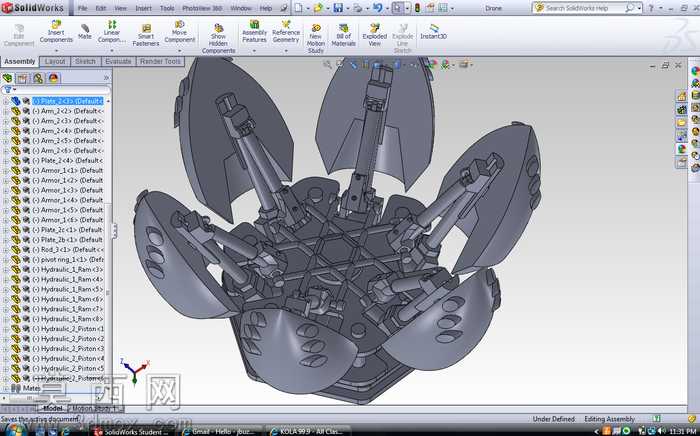Click the New document icon
700x436 pixels.
[x=298, y=8]
